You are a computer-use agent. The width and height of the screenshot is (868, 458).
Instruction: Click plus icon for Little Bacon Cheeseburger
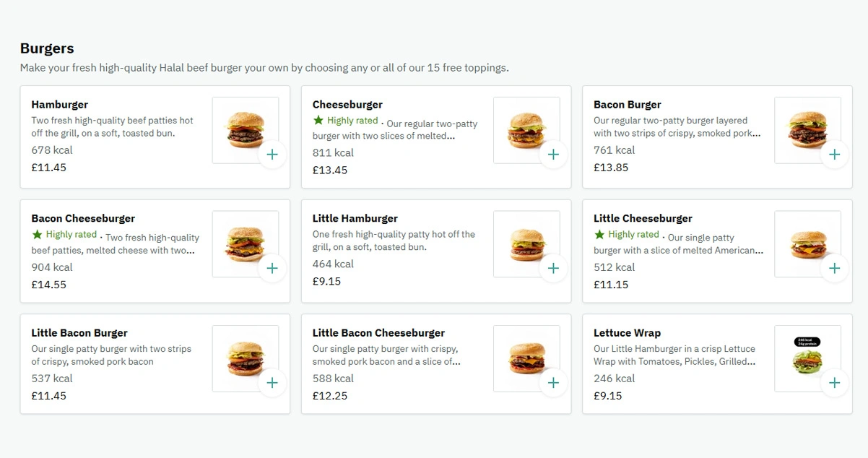553,382
